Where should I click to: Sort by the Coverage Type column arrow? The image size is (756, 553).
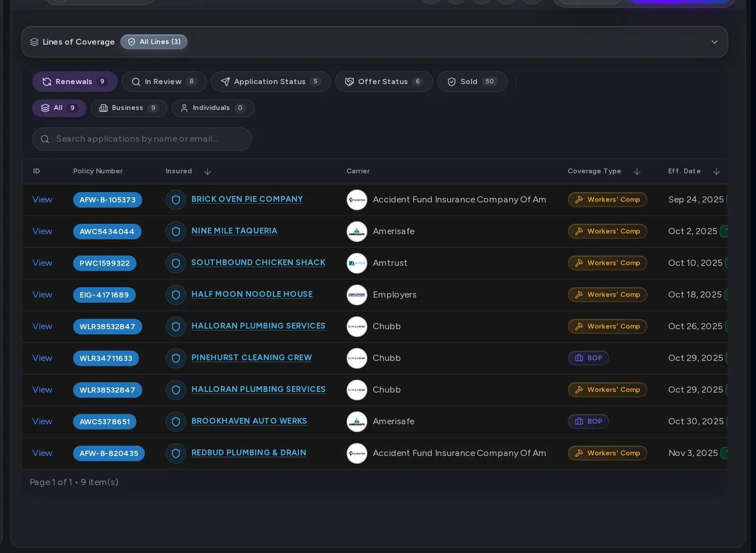tap(637, 172)
